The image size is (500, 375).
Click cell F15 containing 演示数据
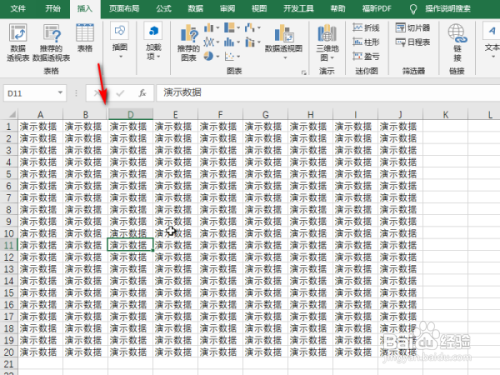(x=220, y=293)
